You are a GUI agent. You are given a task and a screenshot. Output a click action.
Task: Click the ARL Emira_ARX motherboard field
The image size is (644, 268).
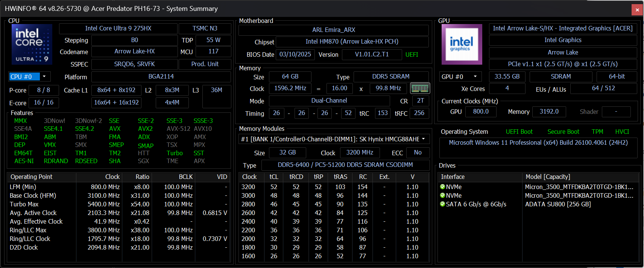pos(334,30)
